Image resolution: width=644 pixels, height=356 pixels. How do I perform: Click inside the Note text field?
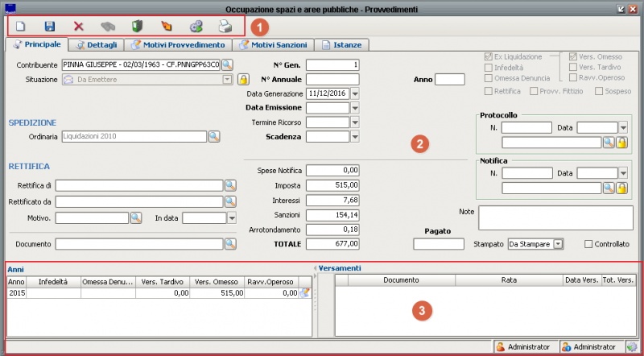click(555, 217)
